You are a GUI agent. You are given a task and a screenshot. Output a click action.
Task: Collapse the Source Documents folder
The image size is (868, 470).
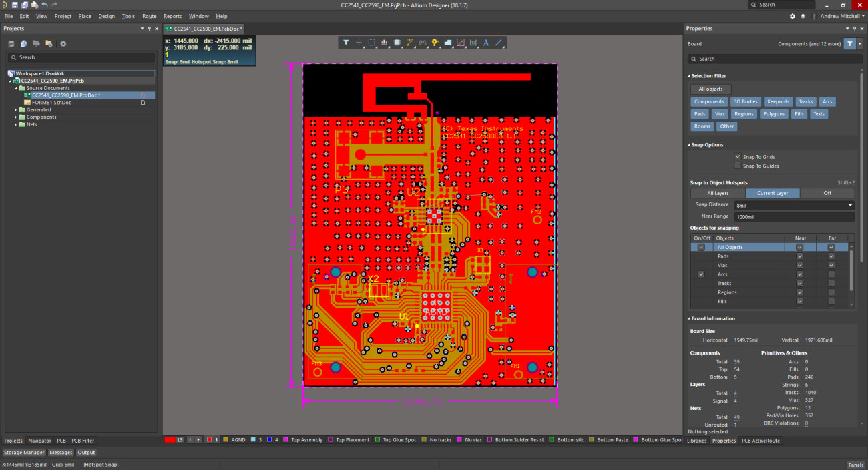pyautogui.click(x=17, y=87)
